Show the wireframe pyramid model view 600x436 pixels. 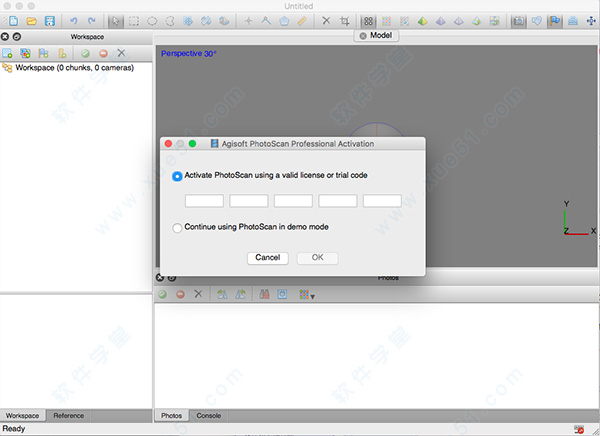click(x=458, y=21)
